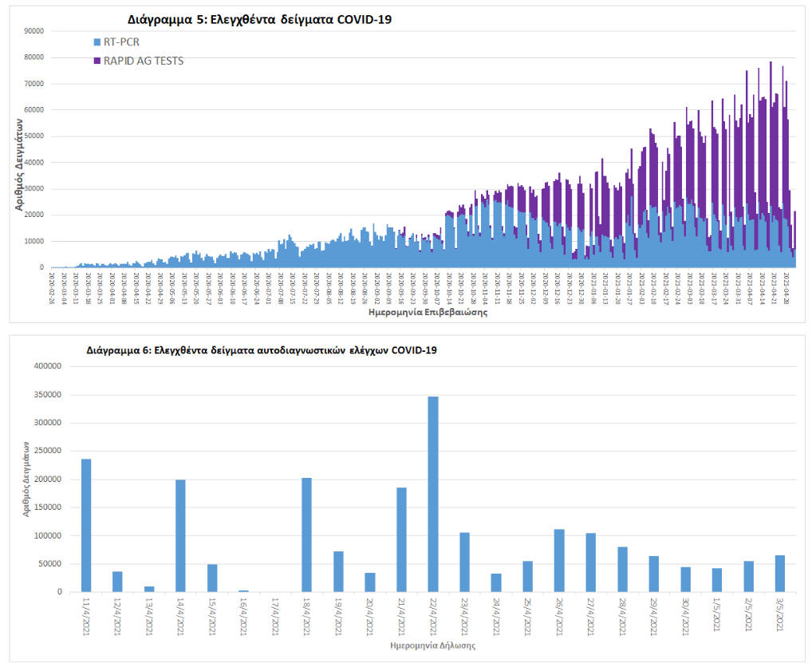Select the 11/4/2021 bar in chart 6
The height and width of the screenshot is (671, 812).
click(x=86, y=525)
